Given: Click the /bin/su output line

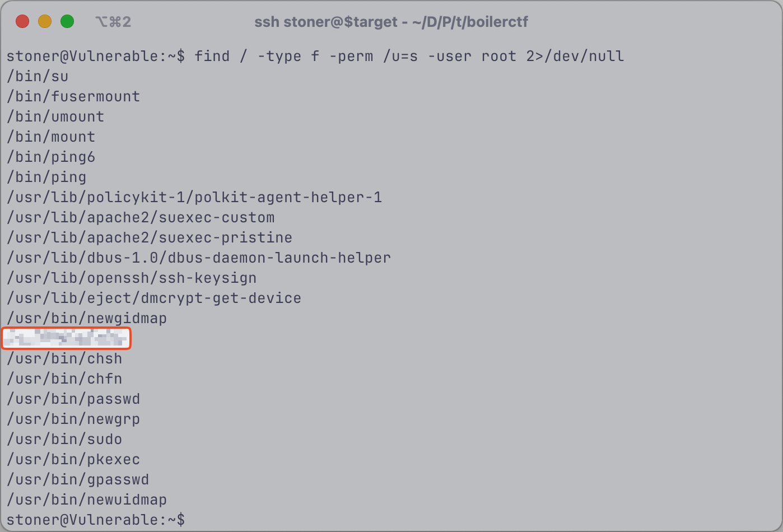Looking at the screenshot, I should point(38,76).
